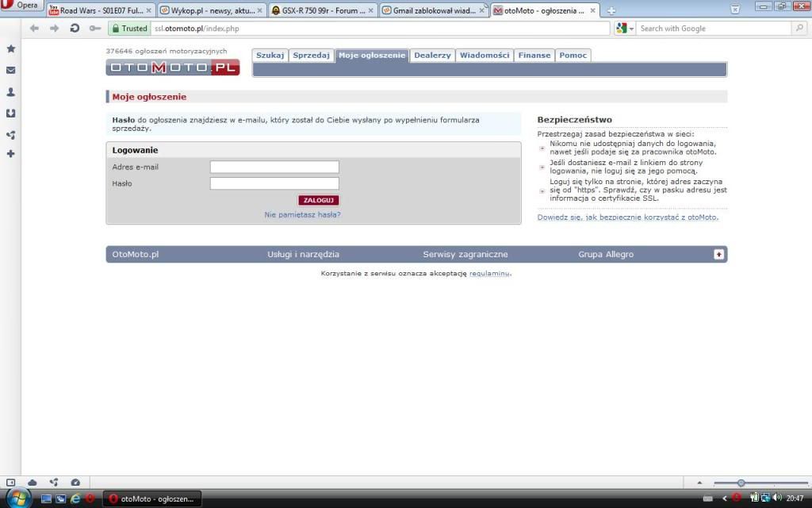Click the Adres e-mail input field
Screen dimensions: 812x508
(274, 167)
